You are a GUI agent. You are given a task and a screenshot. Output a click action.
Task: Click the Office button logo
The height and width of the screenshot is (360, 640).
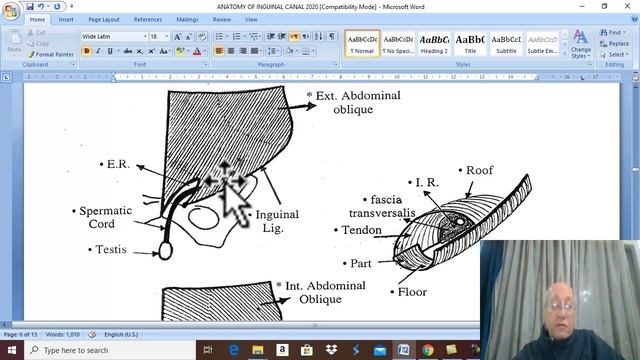point(11,11)
